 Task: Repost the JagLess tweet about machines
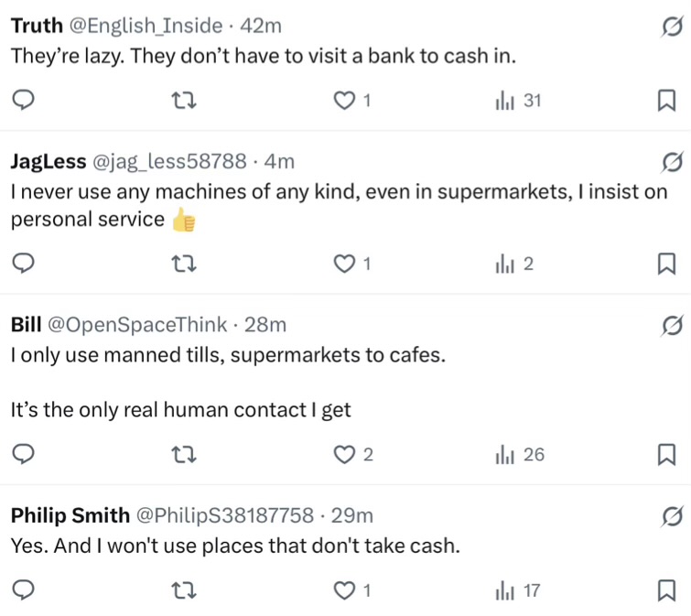pyautogui.click(x=186, y=265)
